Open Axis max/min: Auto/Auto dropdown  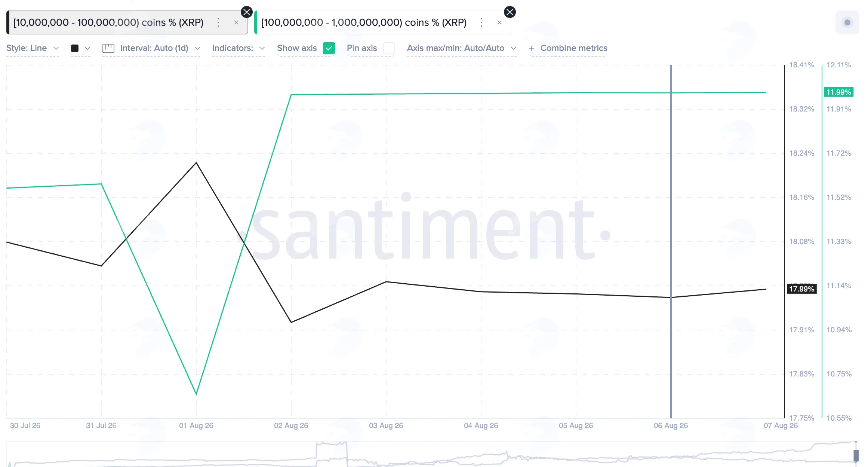[x=462, y=48]
